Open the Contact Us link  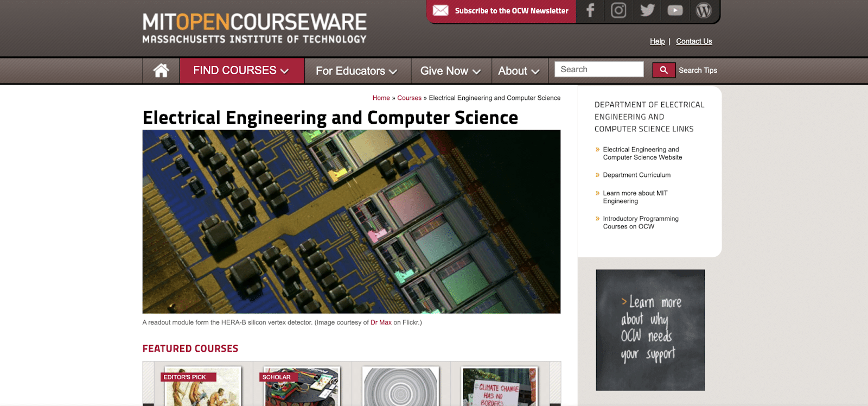point(694,41)
